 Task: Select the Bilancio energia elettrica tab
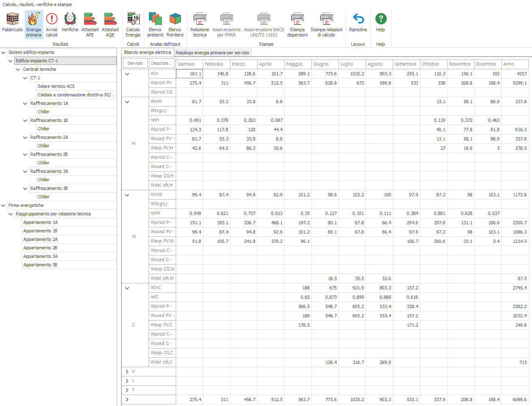coord(147,52)
